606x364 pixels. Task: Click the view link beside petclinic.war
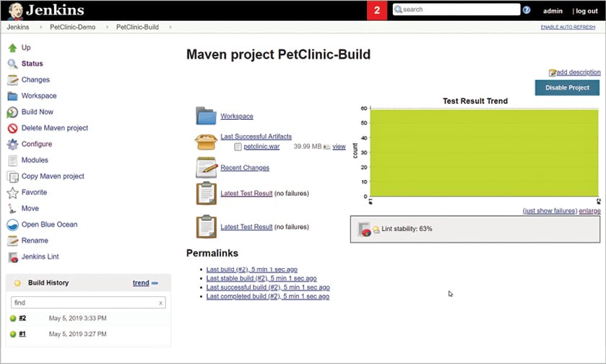pos(339,147)
